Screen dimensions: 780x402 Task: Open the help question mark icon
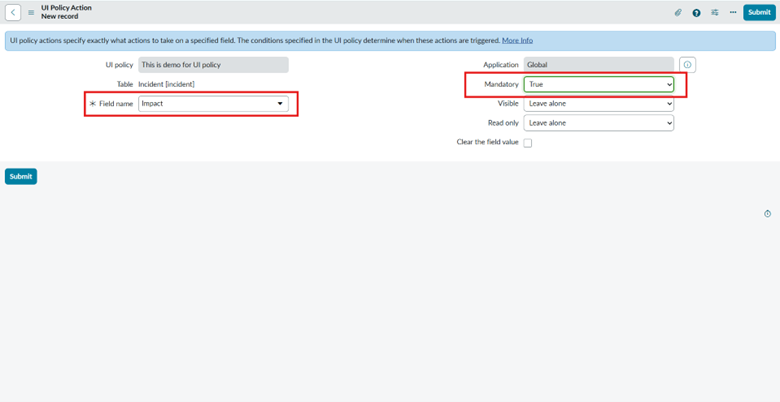pos(696,13)
